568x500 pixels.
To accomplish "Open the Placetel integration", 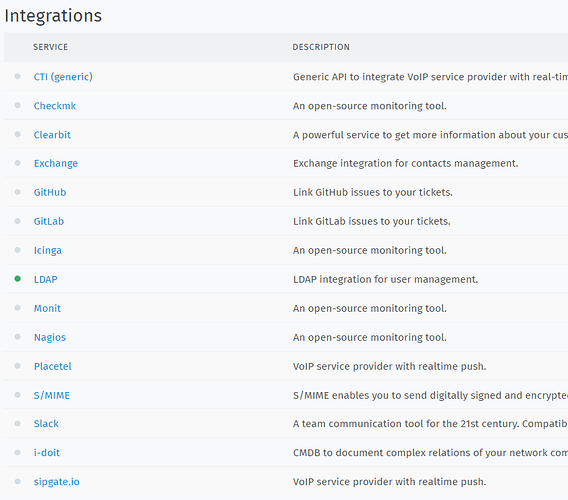I will tap(53, 366).
